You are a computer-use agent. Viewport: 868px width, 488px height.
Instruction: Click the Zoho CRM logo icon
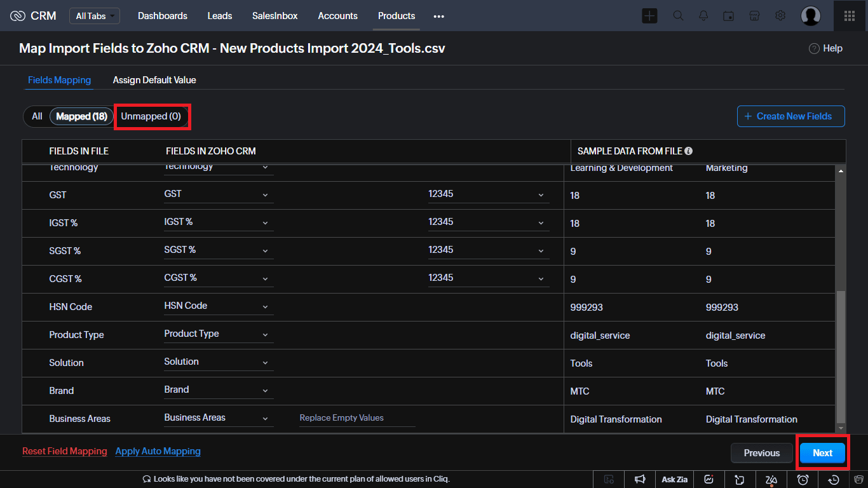(x=18, y=16)
